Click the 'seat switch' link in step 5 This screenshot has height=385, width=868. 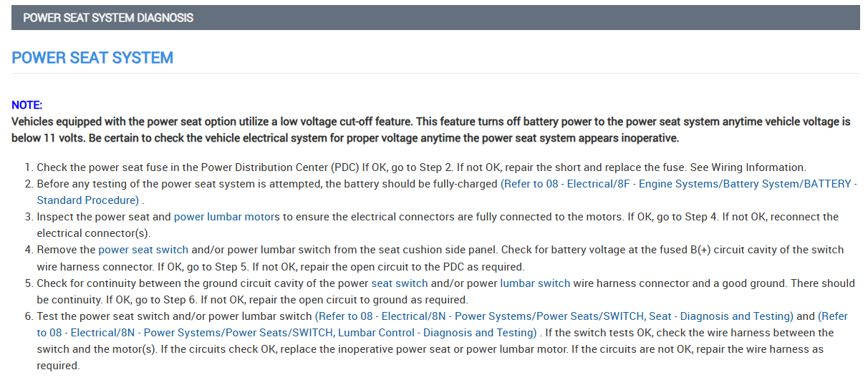tap(399, 283)
